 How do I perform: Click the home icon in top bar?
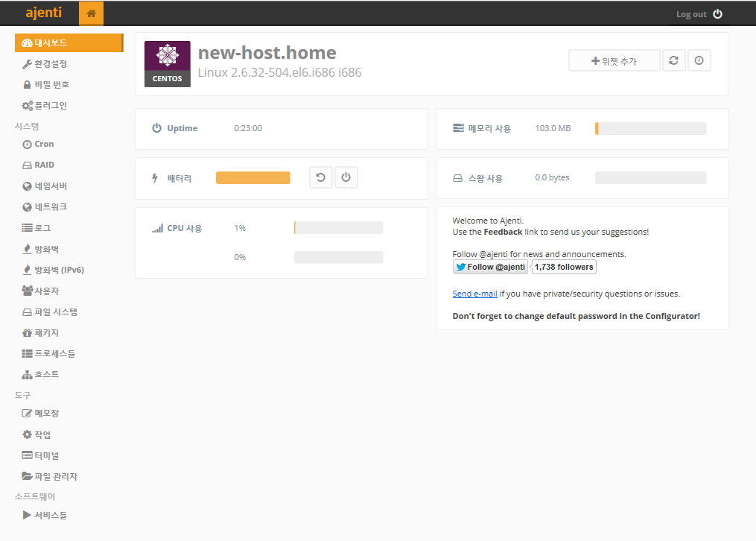91,14
